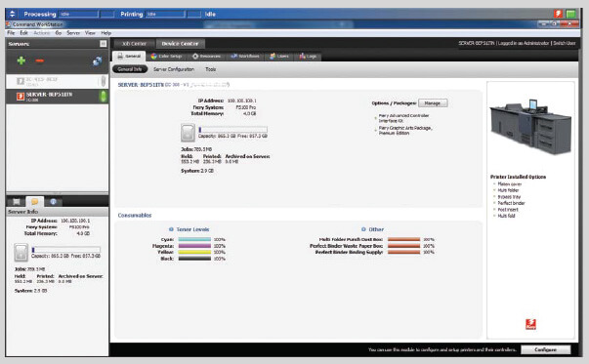Click the Manage button beside Options / Packages
The image size is (589, 364).
tap(433, 103)
